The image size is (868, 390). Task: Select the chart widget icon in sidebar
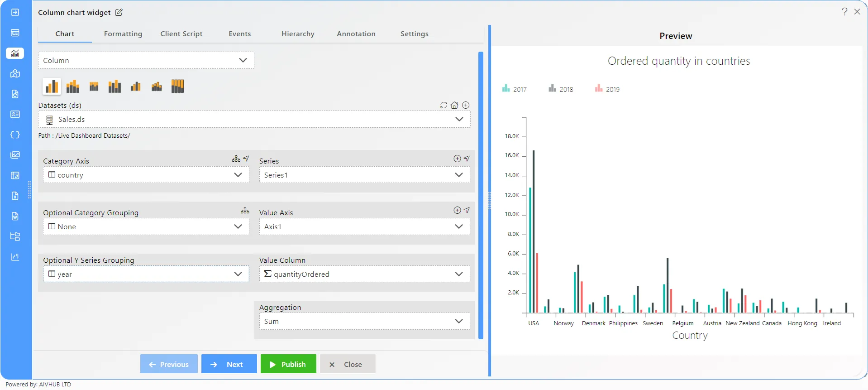click(x=15, y=53)
